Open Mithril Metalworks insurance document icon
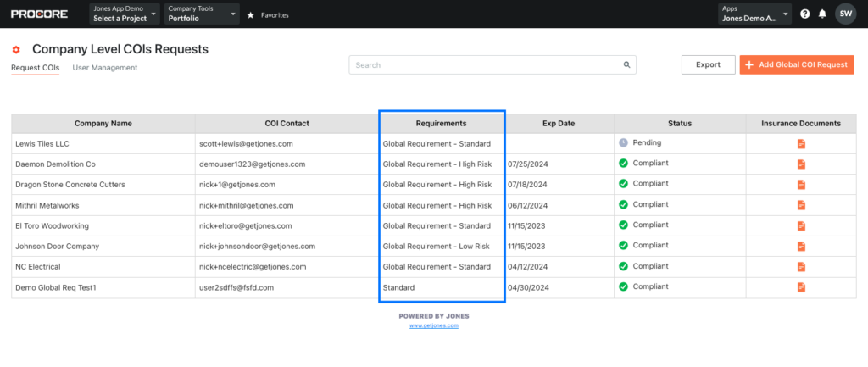The height and width of the screenshot is (367, 868). tap(801, 205)
